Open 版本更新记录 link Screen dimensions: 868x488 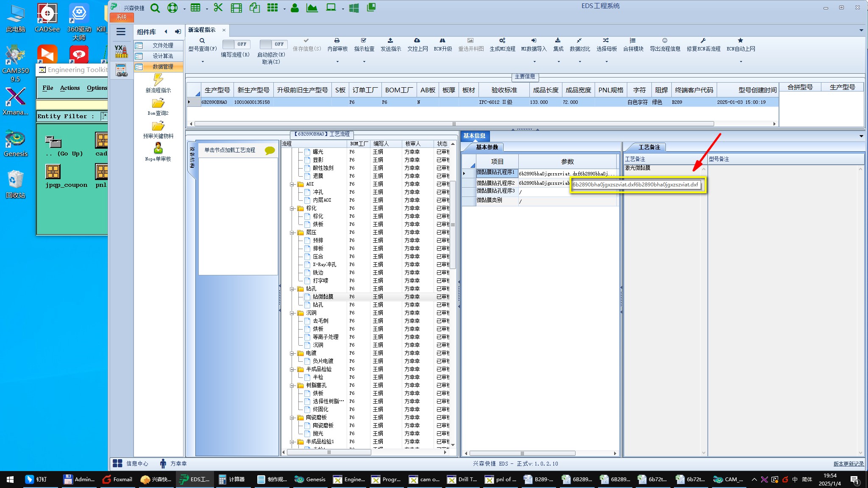pyautogui.click(x=848, y=464)
